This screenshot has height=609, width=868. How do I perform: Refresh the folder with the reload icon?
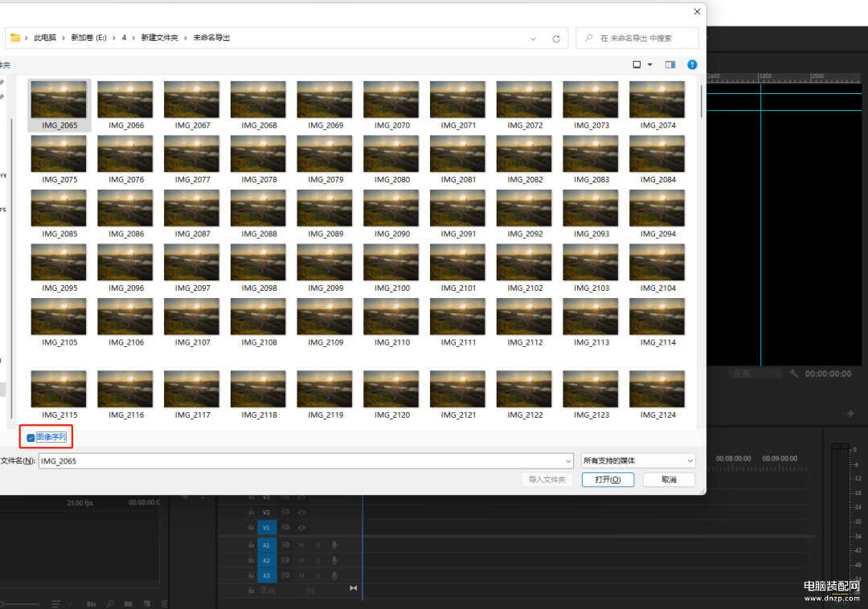tap(556, 39)
